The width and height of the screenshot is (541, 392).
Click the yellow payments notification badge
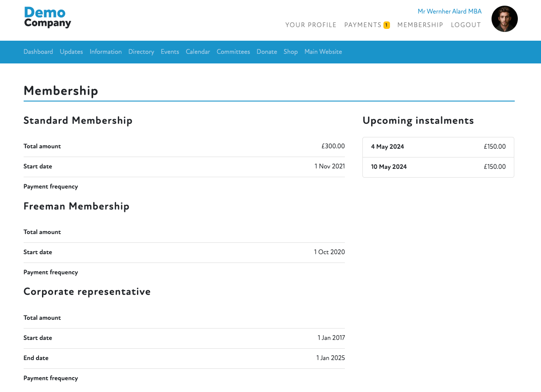[x=386, y=25]
